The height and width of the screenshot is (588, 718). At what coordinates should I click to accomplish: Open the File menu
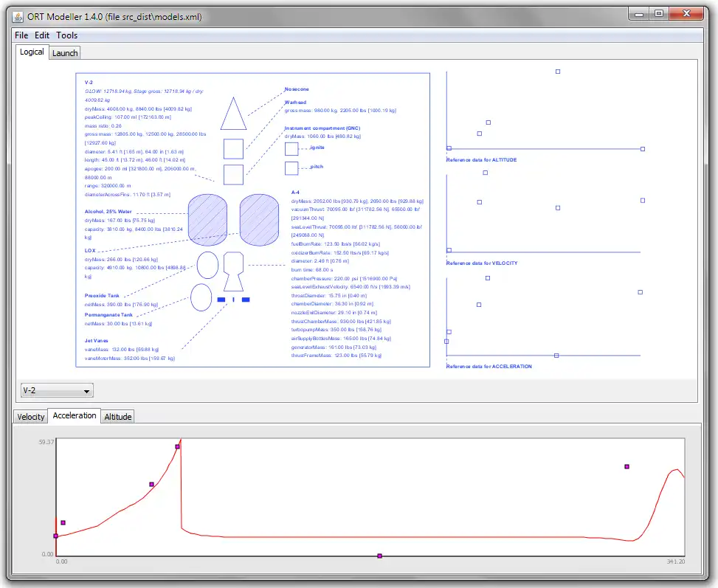(x=21, y=35)
